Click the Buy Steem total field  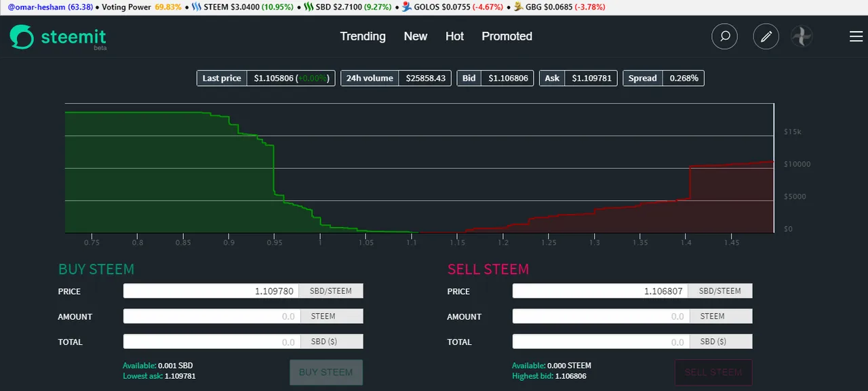[211, 342]
